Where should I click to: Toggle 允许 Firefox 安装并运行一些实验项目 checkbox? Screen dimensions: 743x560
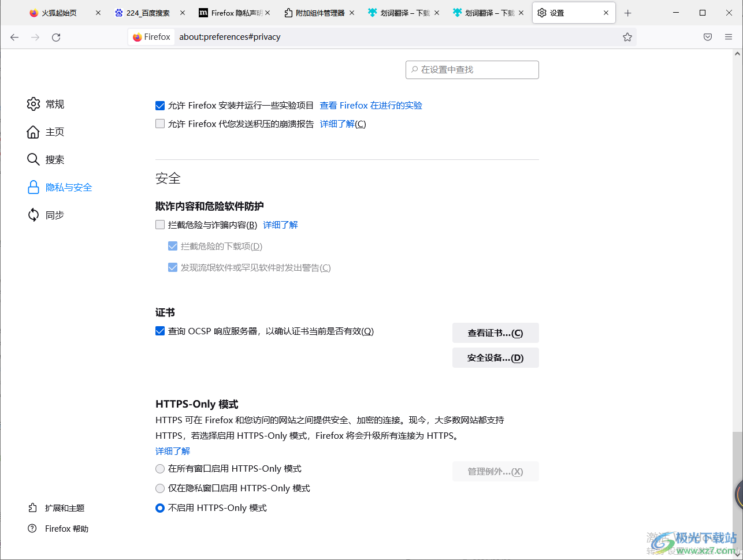click(160, 106)
